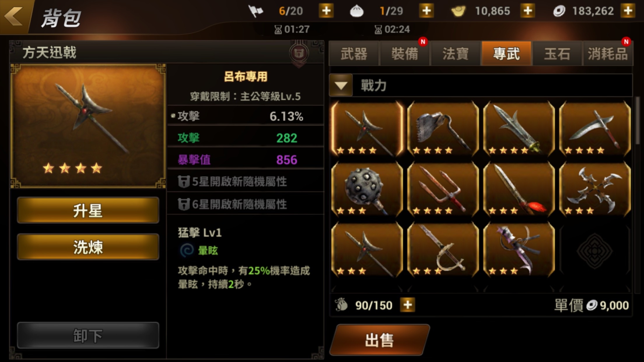Expand the 戰力 sort dropdown arrow
The height and width of the screenshot is (362, 644).
click(341, 85)
